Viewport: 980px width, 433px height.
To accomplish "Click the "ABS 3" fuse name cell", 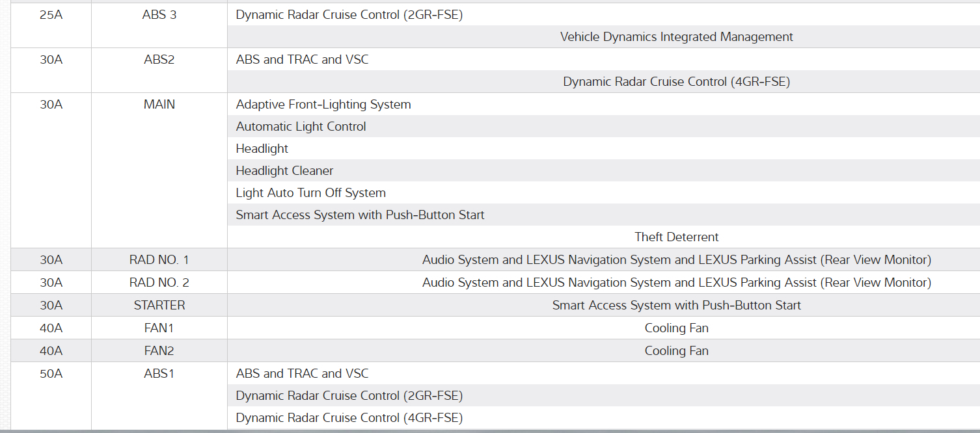I will point(159,15).
